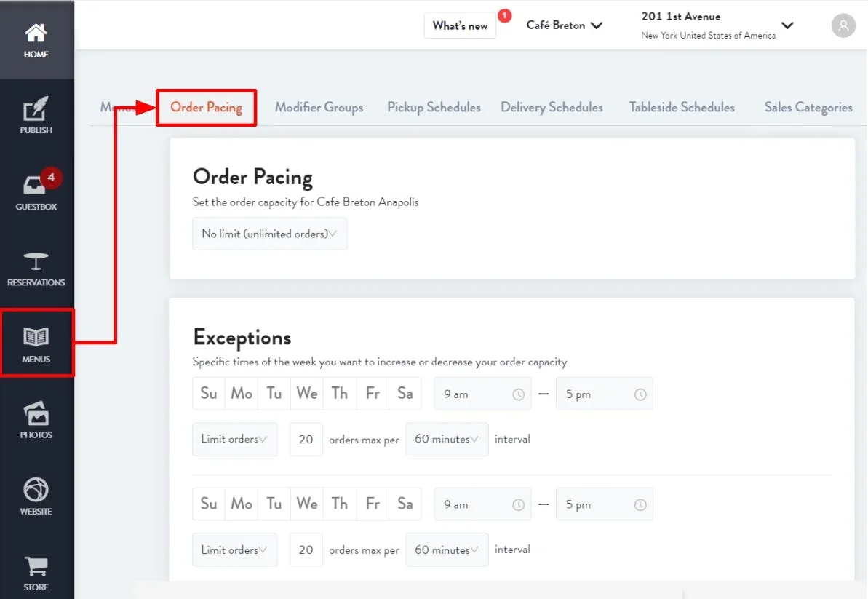
Task: Toggle Sa in first exception row
Action: pos(405,394)
